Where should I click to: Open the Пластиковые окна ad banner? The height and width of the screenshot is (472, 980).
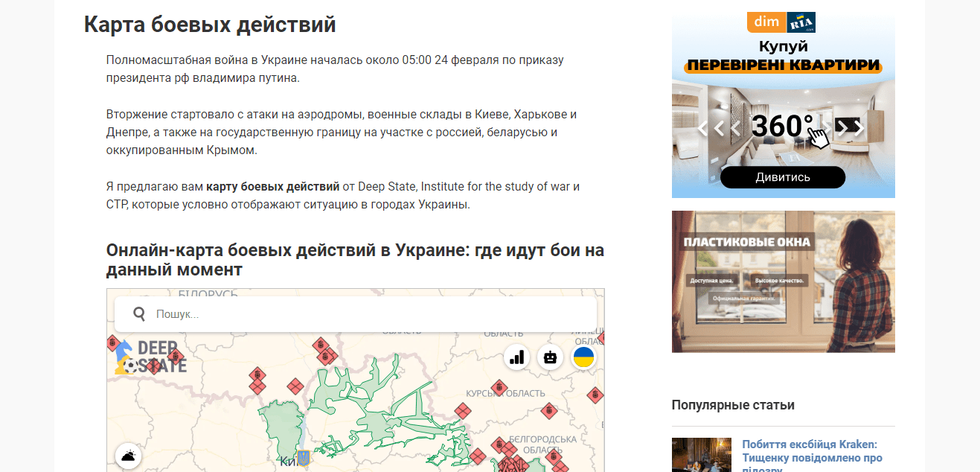pos(784,281)
